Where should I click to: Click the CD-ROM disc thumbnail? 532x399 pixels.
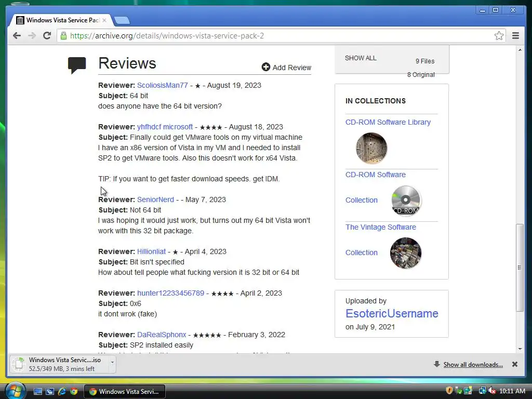406,201
